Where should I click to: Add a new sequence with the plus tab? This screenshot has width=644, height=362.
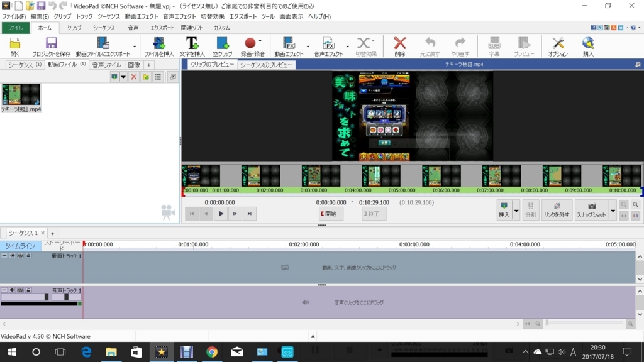[x=53, y=234]
